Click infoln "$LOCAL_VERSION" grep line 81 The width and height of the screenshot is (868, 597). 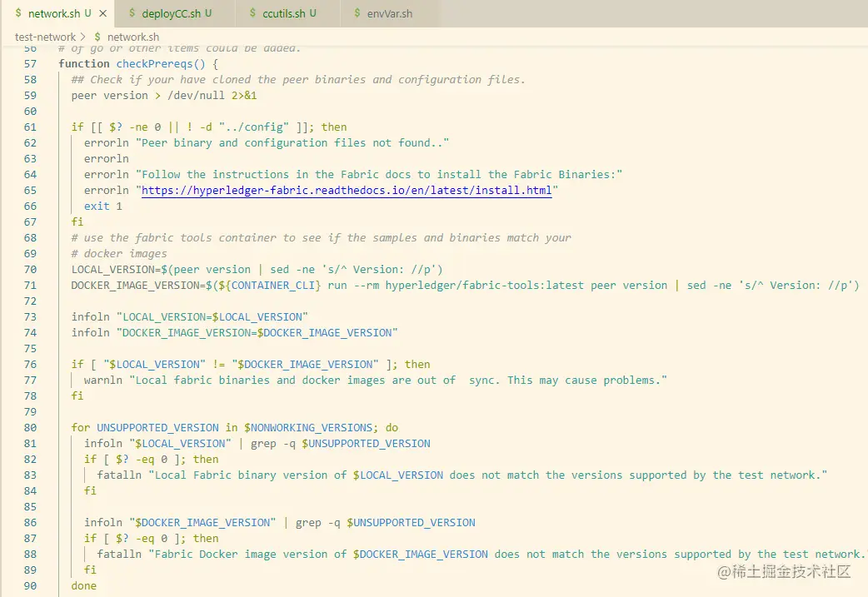click(257, 444)
